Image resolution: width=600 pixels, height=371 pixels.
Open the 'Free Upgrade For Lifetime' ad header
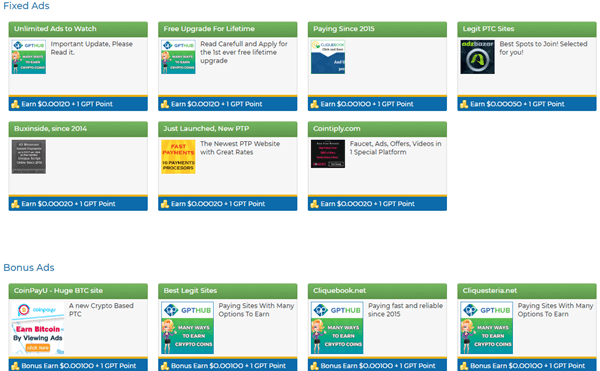[x=228, y=29]
